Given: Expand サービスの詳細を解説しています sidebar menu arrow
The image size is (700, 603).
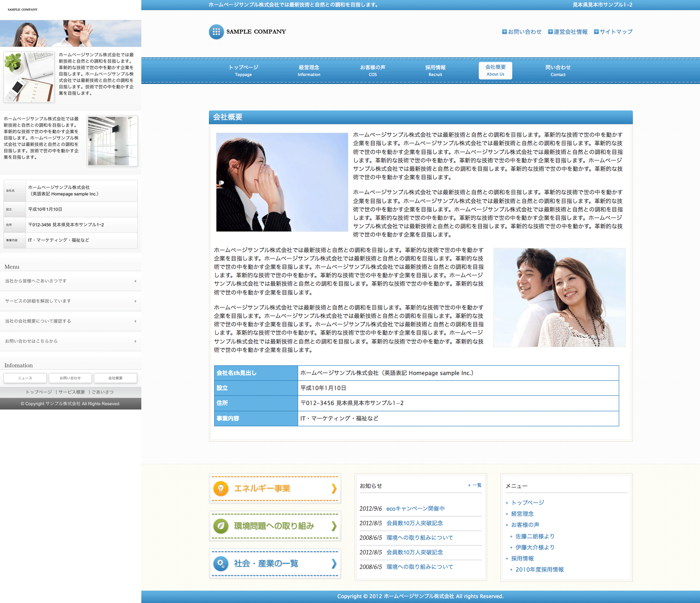Looking at the screenshot, I should pyautogui.click(x=135, y=301).
